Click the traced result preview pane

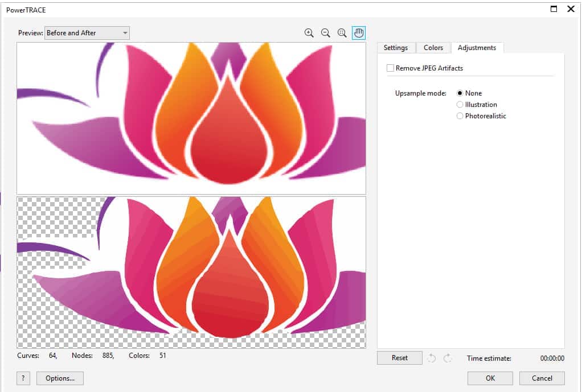[191, 272]
